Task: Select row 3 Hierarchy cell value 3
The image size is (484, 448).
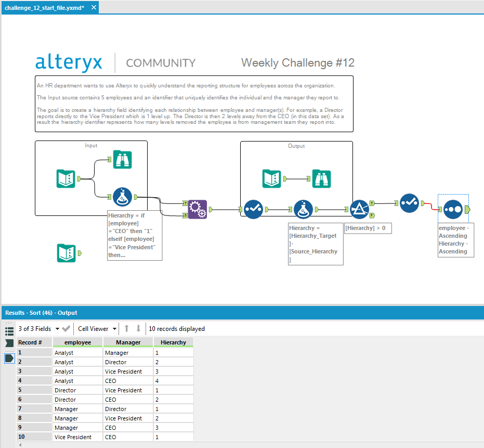Action: pyautogui.click(x=174, y=372)
